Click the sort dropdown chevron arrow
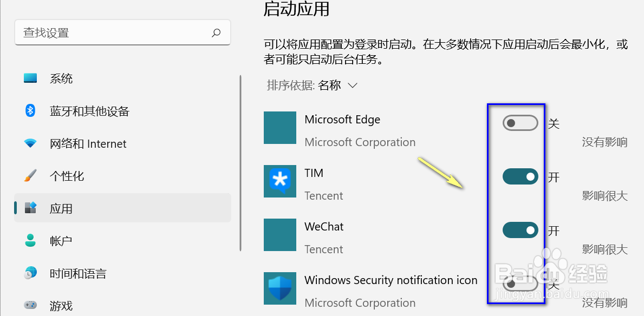Screen dimensions: 644x316 pos(353,86)
